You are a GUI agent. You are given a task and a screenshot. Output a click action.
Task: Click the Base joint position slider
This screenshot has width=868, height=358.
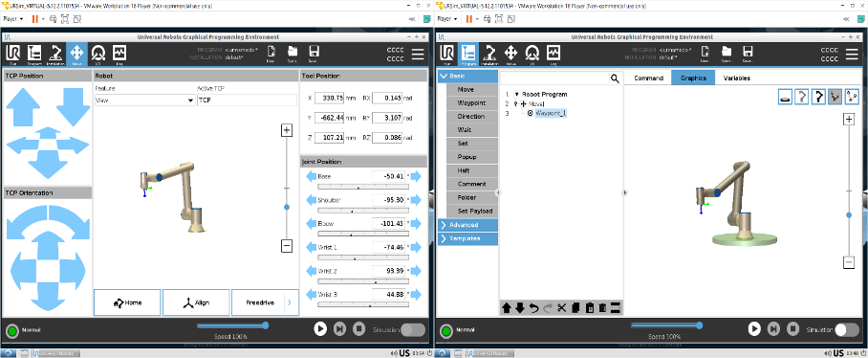[363, 188]
